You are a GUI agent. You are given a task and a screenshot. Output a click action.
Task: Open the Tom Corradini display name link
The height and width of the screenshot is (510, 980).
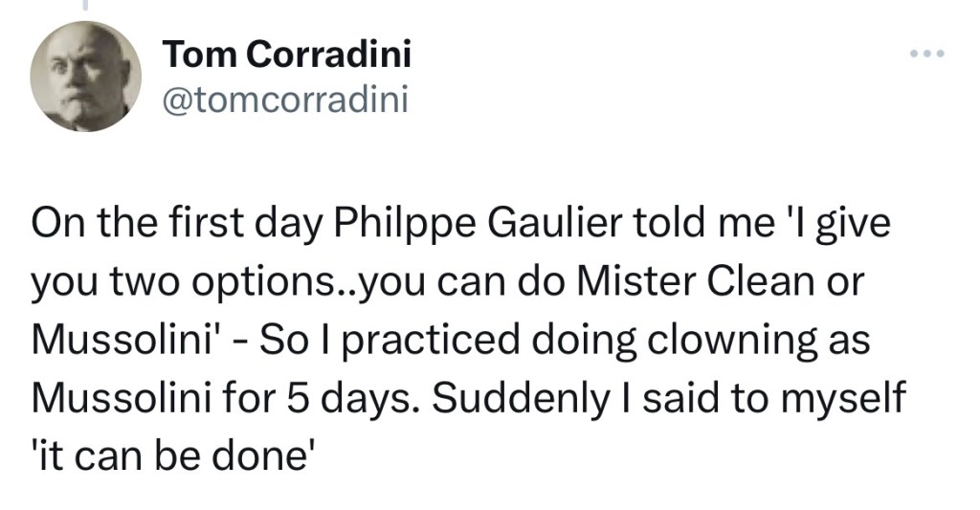pyautogui.click(x=287, y=55)
